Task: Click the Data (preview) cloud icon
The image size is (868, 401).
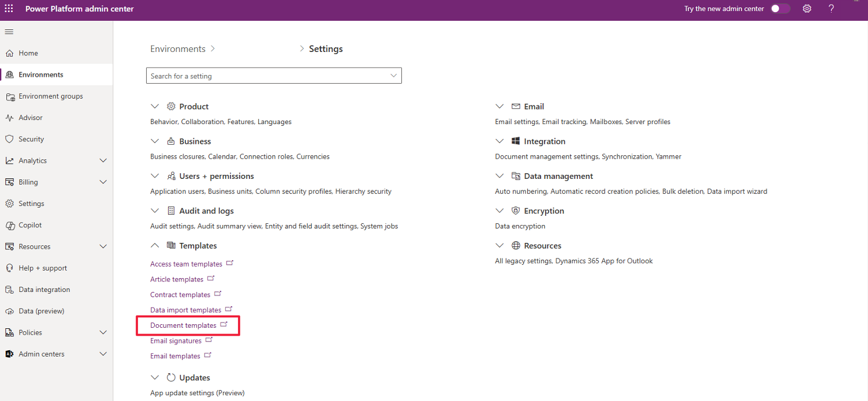Action: point(9,311)
